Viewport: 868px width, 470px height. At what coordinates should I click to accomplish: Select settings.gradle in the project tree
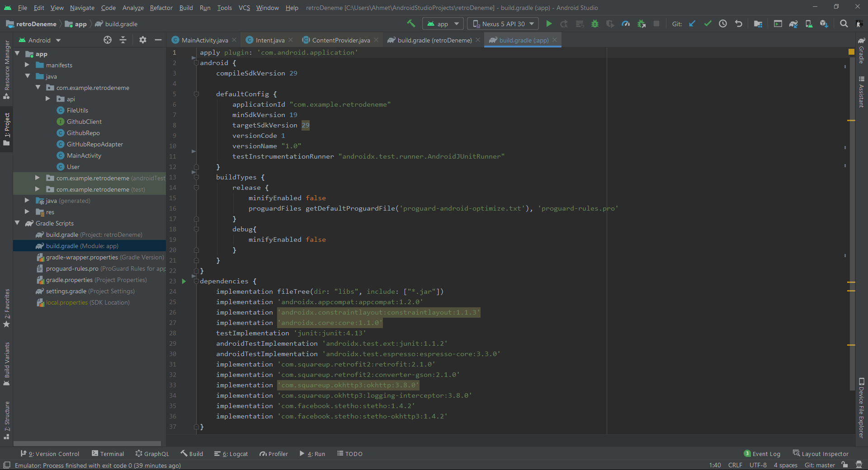coord(66,291)
